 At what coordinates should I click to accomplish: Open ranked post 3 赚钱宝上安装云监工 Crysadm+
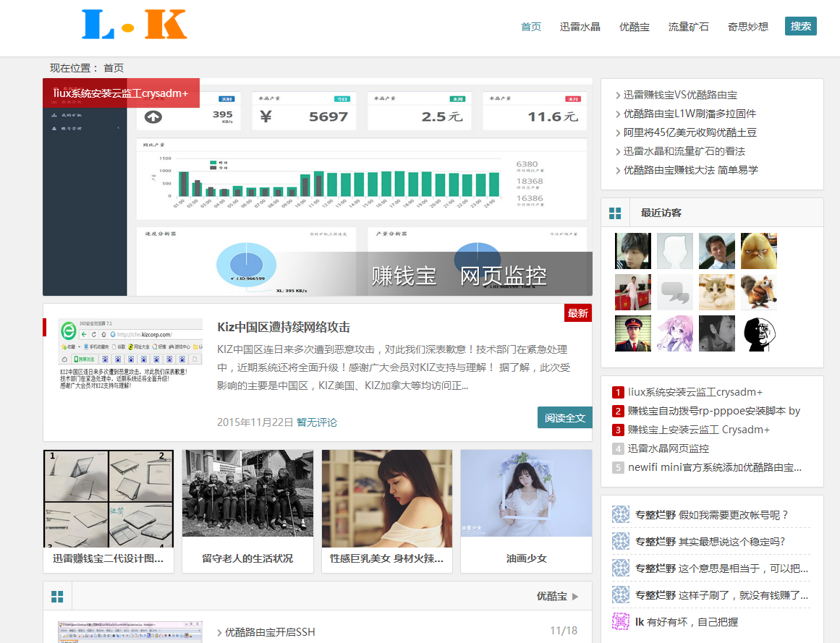click(699, 430)
